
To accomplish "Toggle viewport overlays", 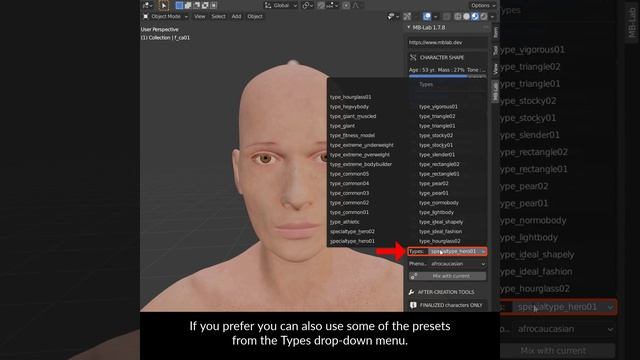I will click(x=427, y=16).
